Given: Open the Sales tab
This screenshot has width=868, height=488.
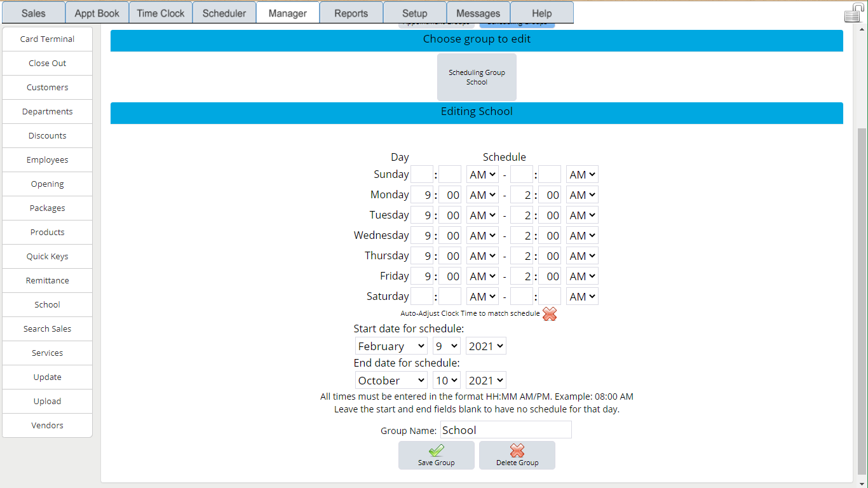Looking at the screenshot, I should click(34, 13).
